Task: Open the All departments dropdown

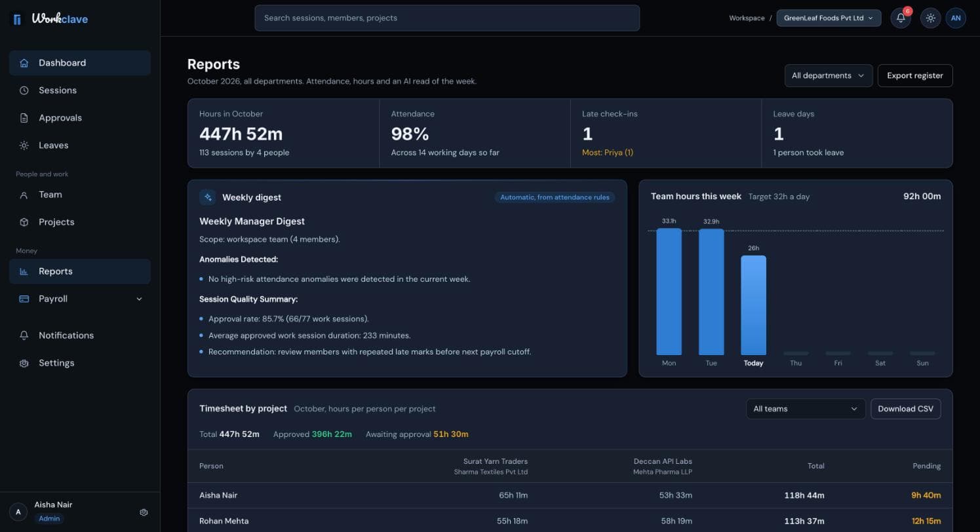Action: click(x=829, y=75)
